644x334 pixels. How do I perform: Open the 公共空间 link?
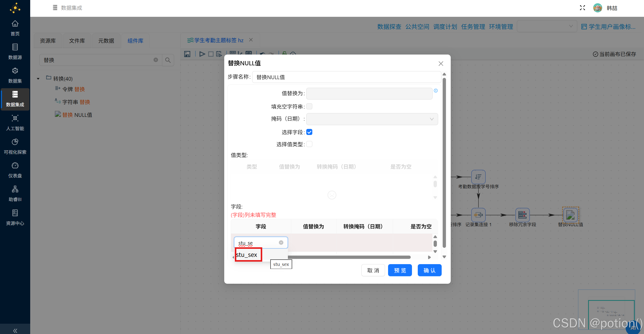tap(417, 27)
